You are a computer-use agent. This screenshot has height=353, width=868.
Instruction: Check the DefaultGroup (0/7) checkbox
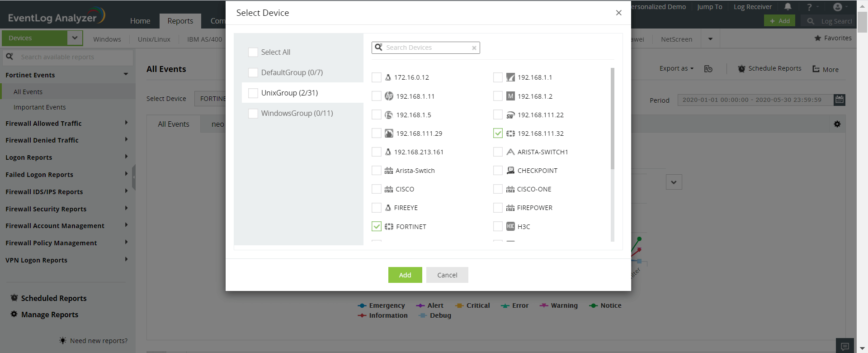coord(253,72)
